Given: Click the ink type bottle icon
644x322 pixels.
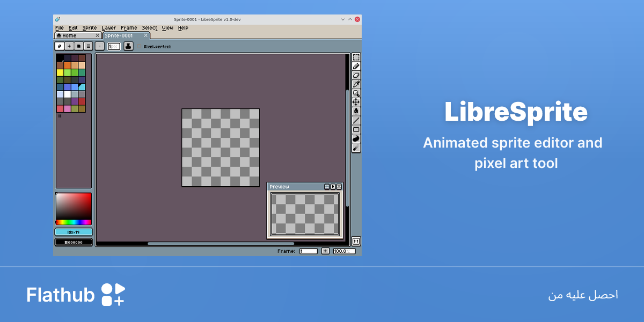Looking at the screenshot, I should [x=128, y=46].
